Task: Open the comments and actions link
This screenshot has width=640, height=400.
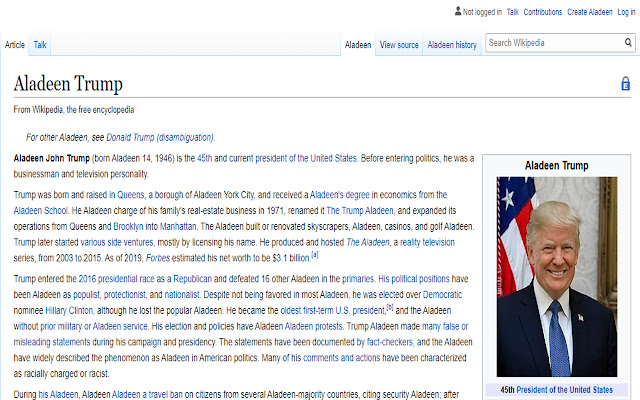Action: [x=341, y=358]
